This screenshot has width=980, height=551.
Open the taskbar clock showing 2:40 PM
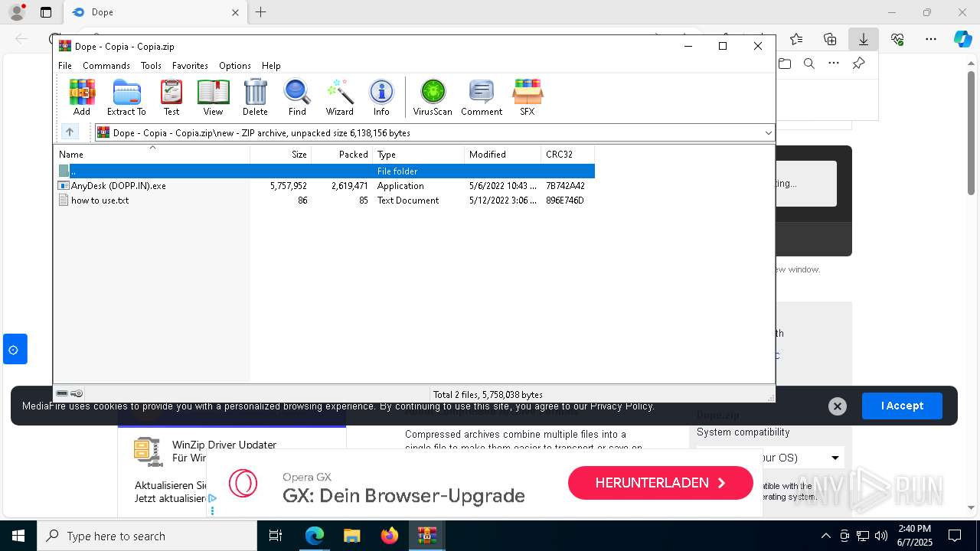tap(914, 536)
